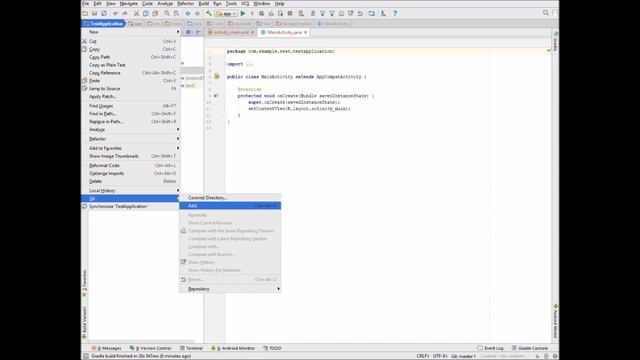Choose Jump to Source
The height and width of the screenshot is (360, 640).
pyautogui.click(x=131, y=89)
